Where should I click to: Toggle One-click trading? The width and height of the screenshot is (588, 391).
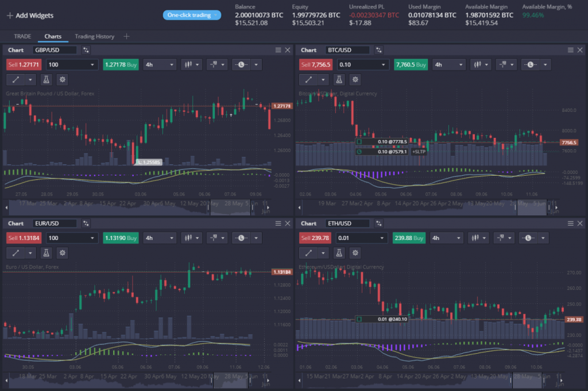192,15
